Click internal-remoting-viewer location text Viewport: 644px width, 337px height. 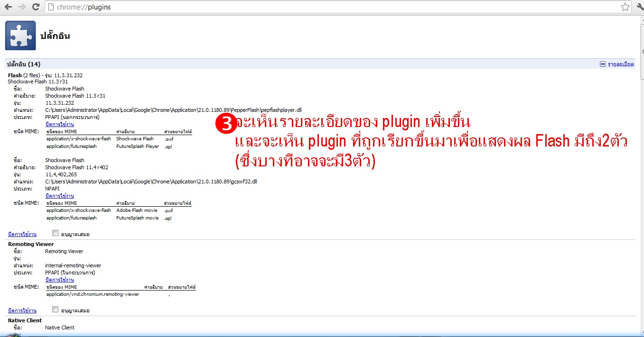tap(73, 265)
